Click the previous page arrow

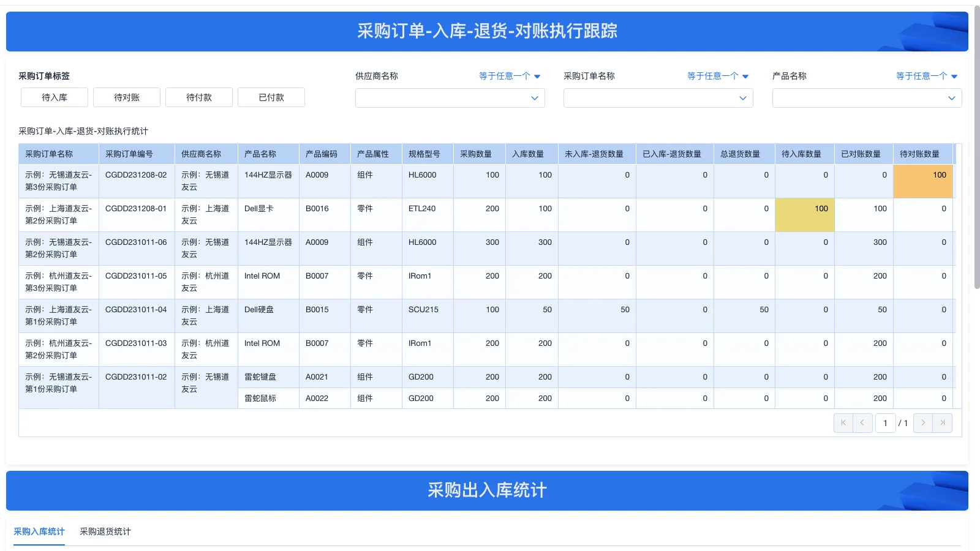(x=862, y=422)
